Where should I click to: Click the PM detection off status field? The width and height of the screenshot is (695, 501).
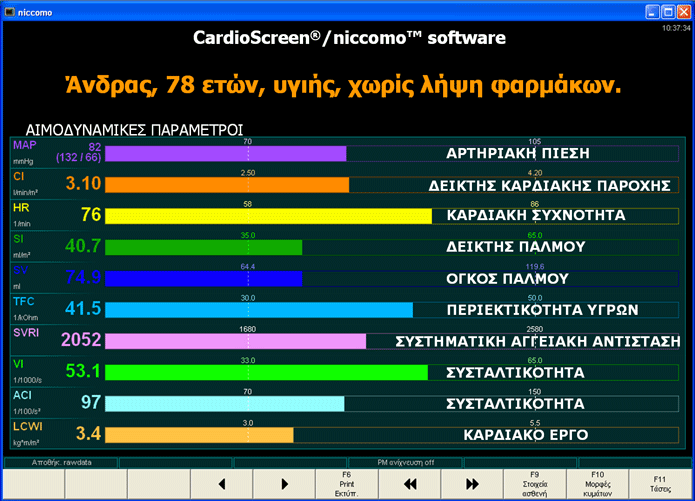coord(406,463)
